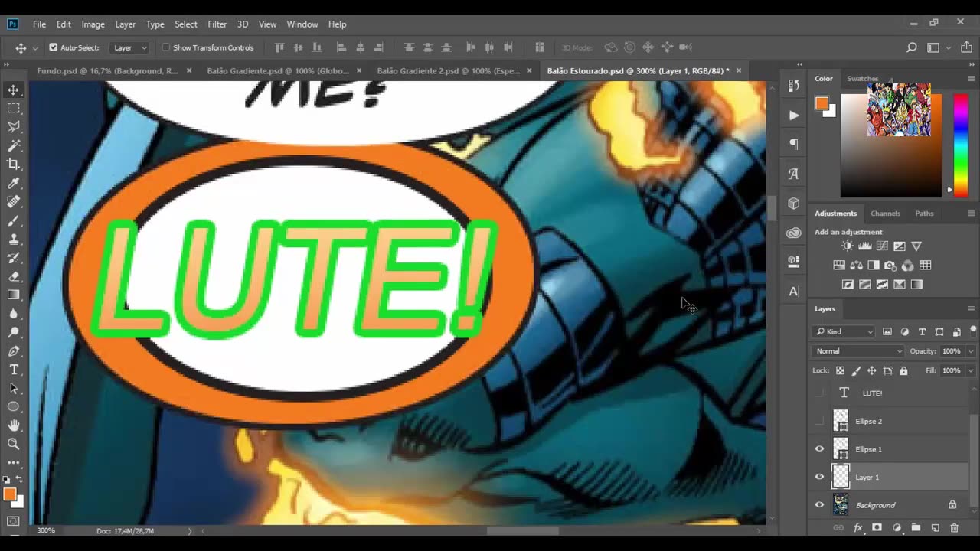The height and width of the screenshot is (551, 980).
Task: Open the workspace switcher dropdown
Action: 937,47
